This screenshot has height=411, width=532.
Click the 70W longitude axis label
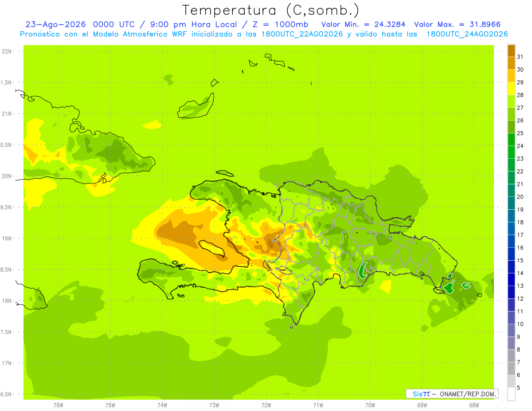coord(370,405)
